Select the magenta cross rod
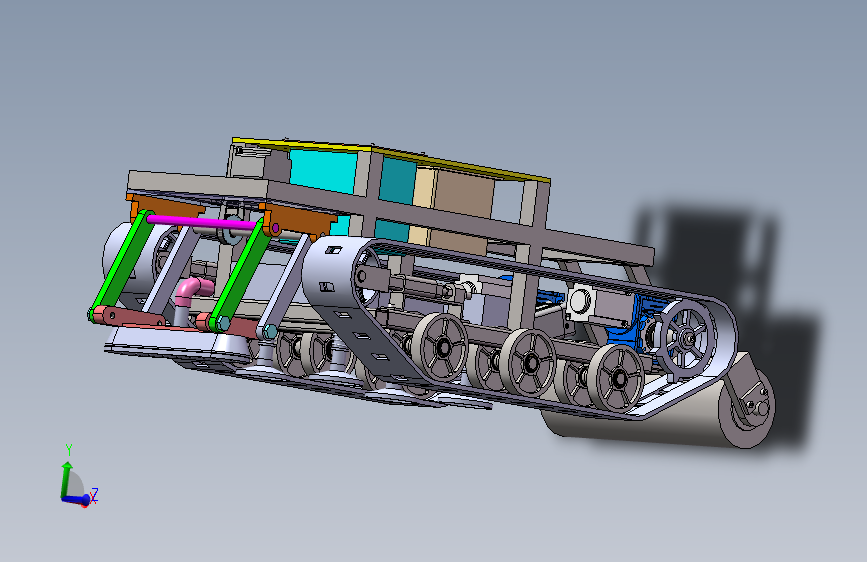The height and width of the screenshot is (562, 867). click(202, 222)
